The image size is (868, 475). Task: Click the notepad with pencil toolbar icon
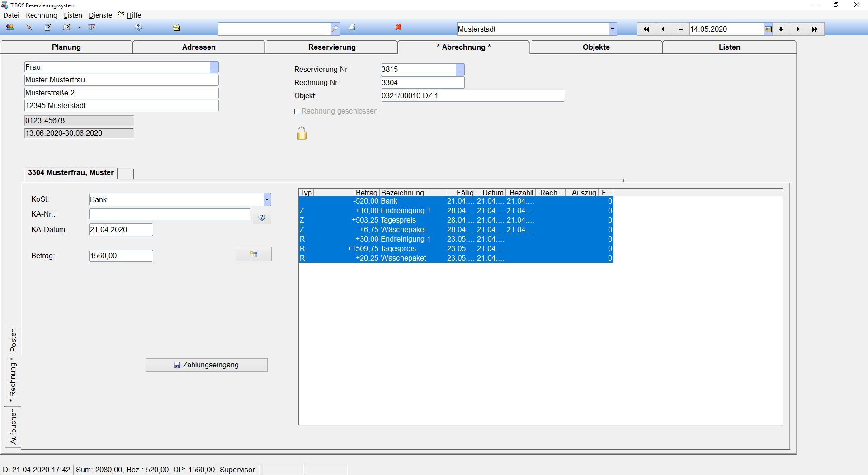(47, 28)
